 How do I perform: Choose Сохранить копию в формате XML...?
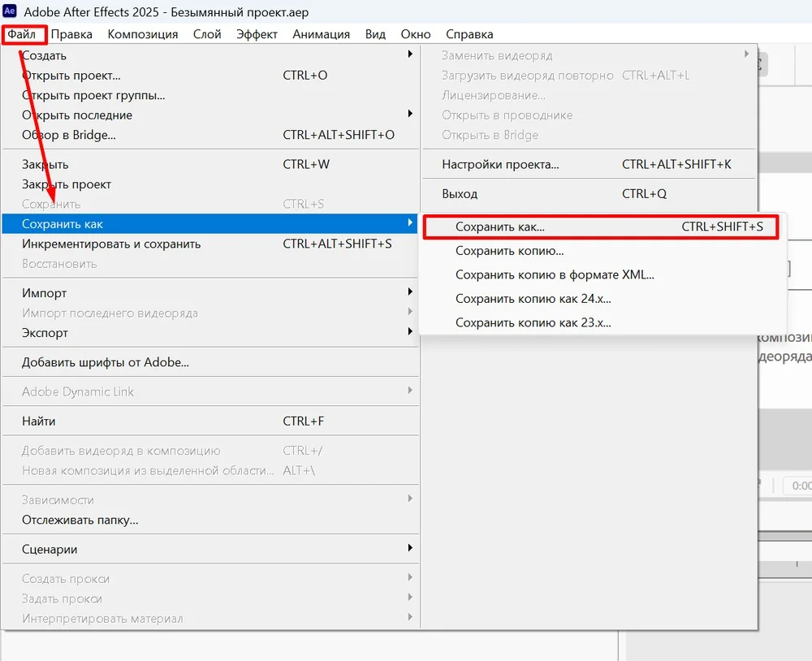click(x=555, y=274)
